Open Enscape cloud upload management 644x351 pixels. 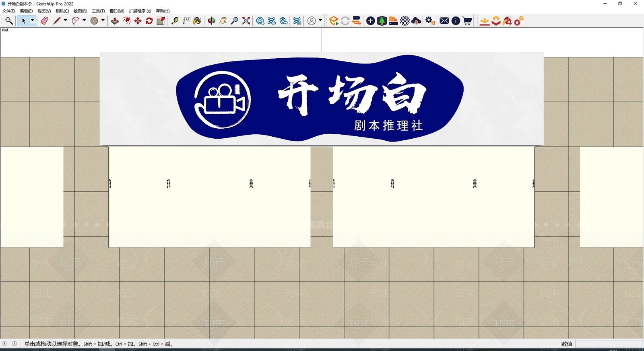[x=417, y=21]
